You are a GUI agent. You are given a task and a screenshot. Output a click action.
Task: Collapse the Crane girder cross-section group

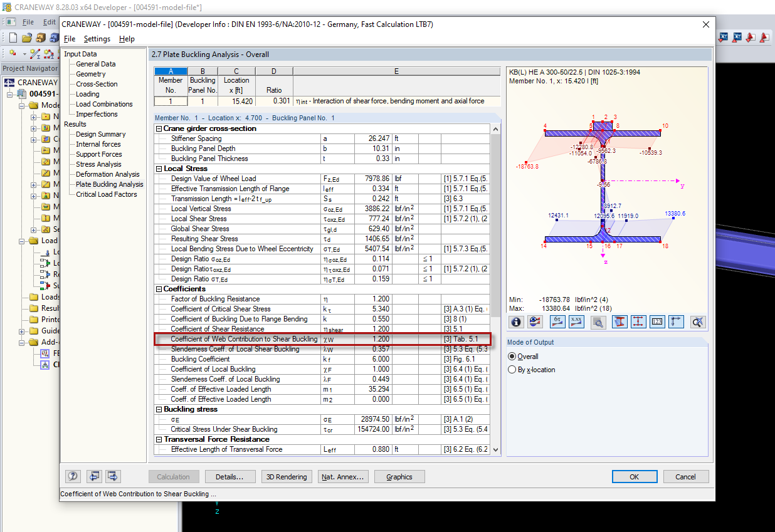pos(159,128)
